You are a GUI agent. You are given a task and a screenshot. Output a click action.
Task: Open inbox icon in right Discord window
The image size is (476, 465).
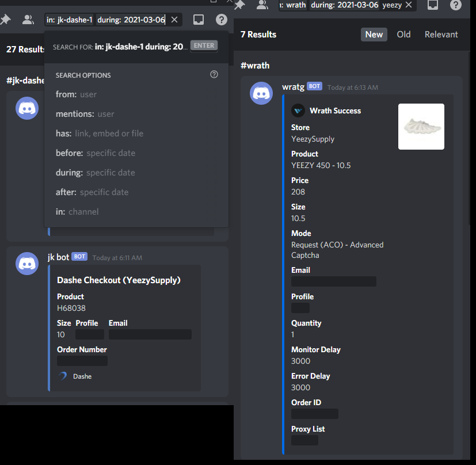pos(433,5)
